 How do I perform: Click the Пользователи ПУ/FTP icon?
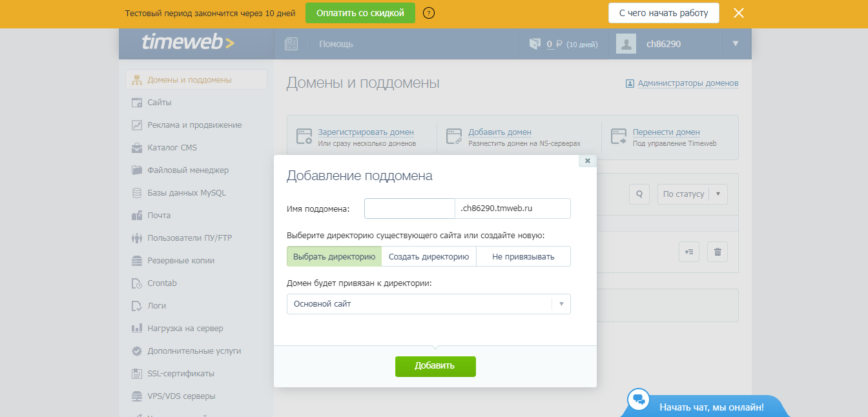137,238
